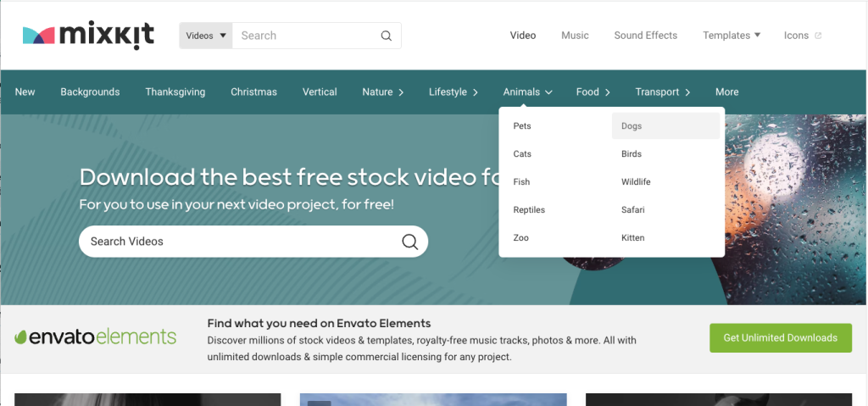Viewport: 868px width, 406px height.
Task: Open the Videos search type dropdown
Action: [206, 36]
